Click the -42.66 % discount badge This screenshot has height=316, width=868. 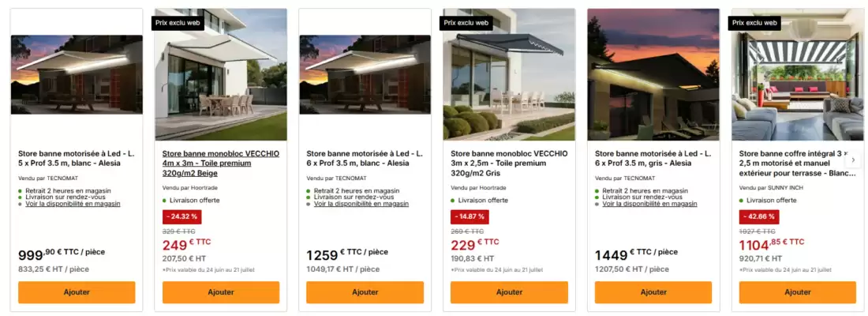pos(758,216)
